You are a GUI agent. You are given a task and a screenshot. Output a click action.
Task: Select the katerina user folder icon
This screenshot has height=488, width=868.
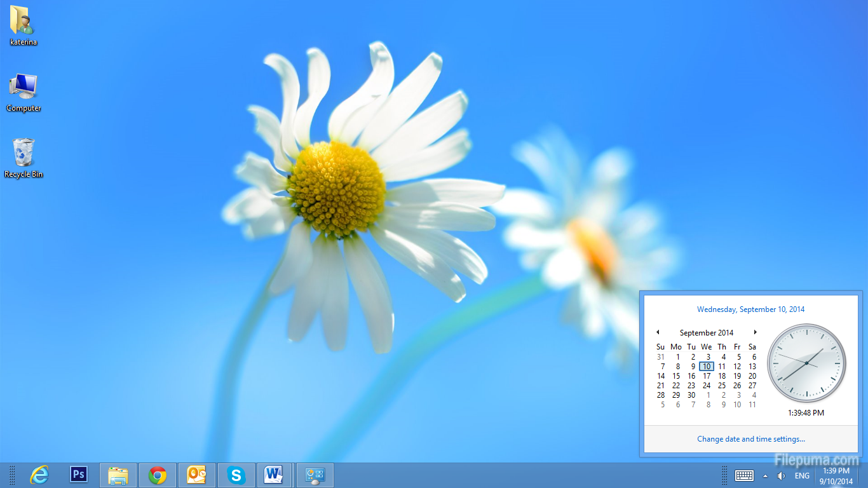pyautogui.click(x=24, y=25)
